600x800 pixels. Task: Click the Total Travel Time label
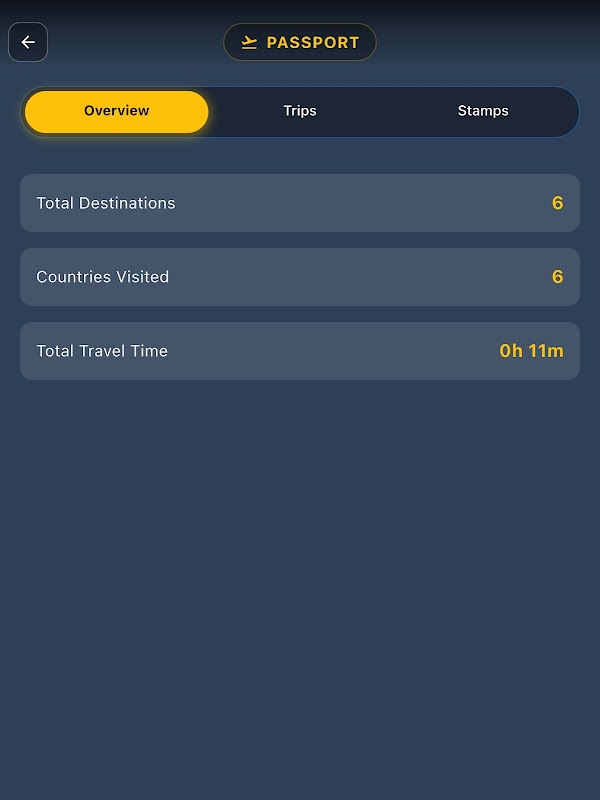click(102, 351)
